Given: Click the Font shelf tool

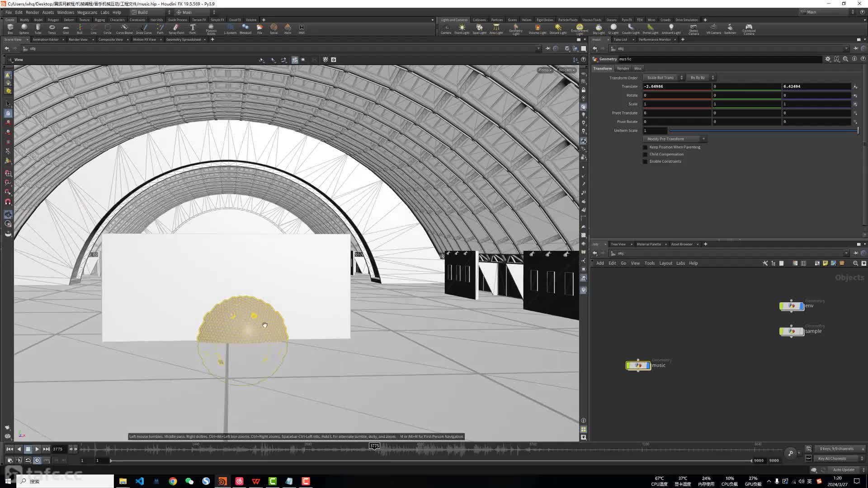Looking at the screenshot, I should (x=193, y=29).
